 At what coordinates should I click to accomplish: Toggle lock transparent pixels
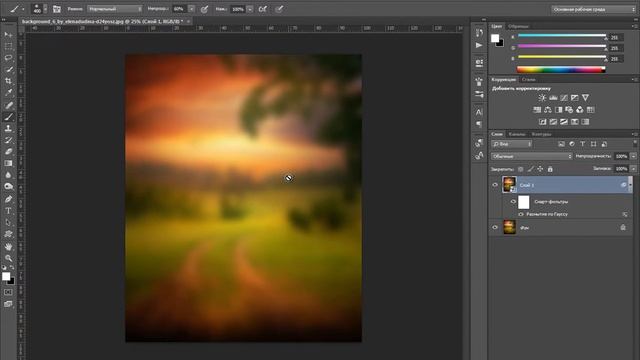(x=520, y=169)
